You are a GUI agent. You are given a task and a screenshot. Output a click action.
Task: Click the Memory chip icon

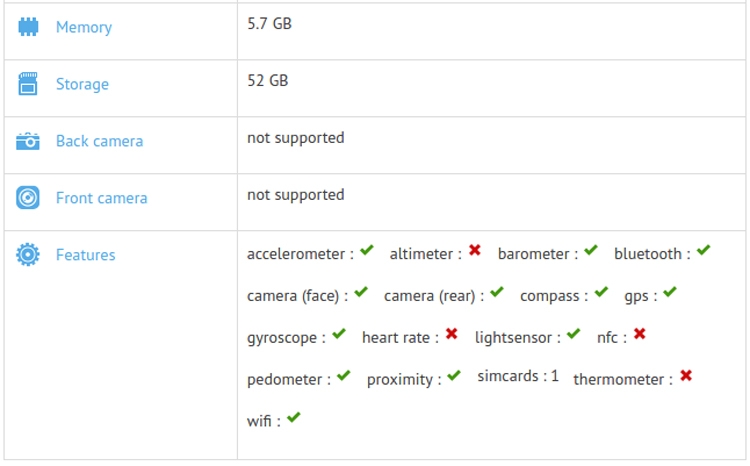(x=28, y=27)
